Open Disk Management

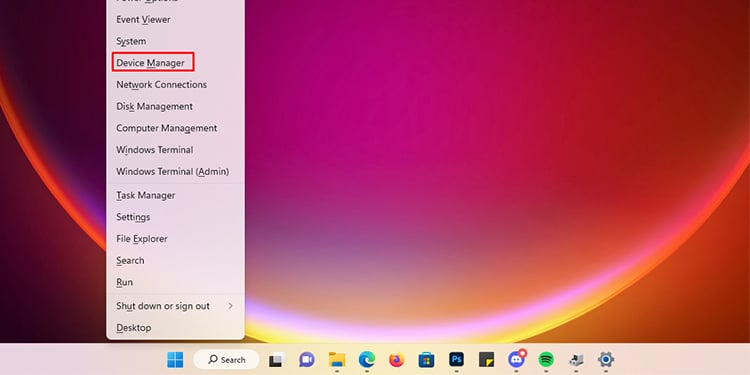click(x=176, y=106)
